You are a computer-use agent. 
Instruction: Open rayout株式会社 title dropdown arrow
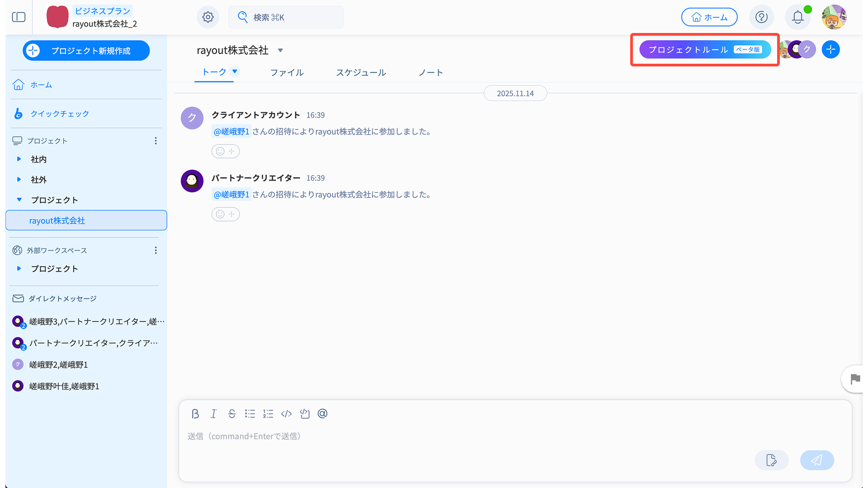(280, 50)
